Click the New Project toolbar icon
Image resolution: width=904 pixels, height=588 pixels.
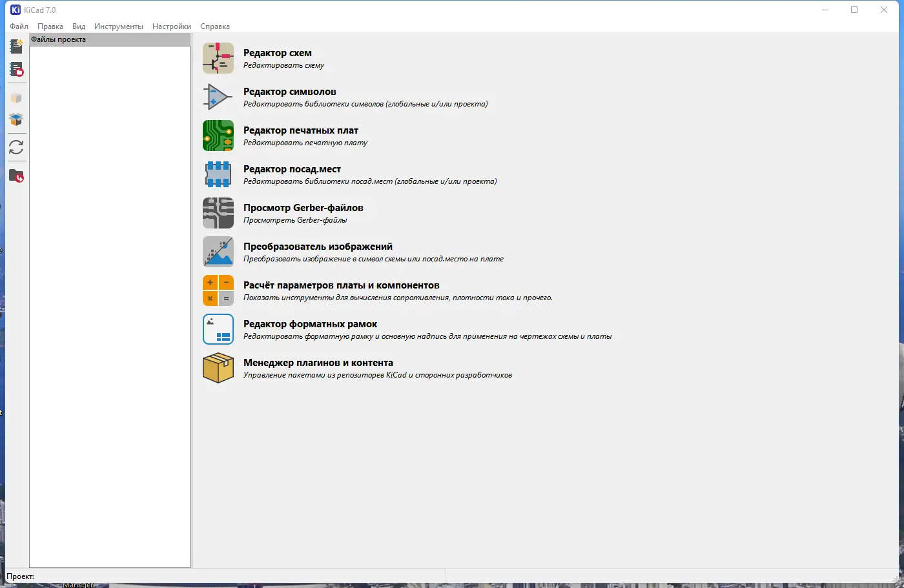click(16, 46)
